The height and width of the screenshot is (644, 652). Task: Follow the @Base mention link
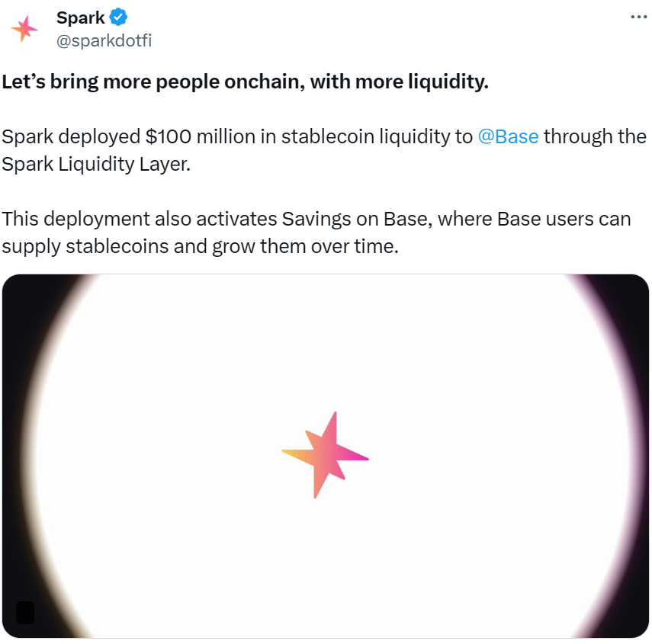click(x=508, y=137)
